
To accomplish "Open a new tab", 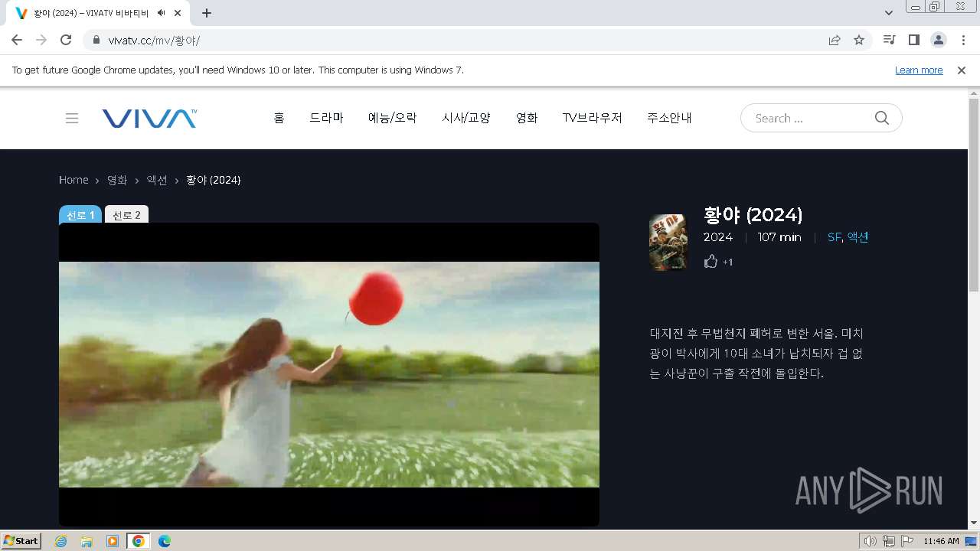I will [207, 13].
